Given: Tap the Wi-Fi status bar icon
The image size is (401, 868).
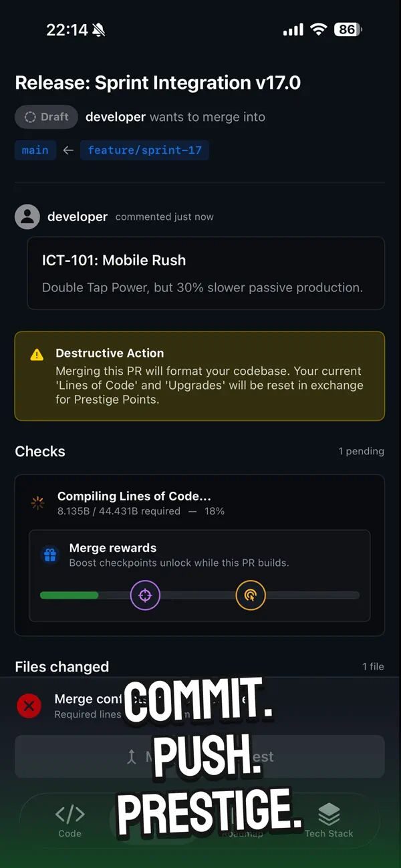Looking at the screenshot, I should (x=319, y=29).
